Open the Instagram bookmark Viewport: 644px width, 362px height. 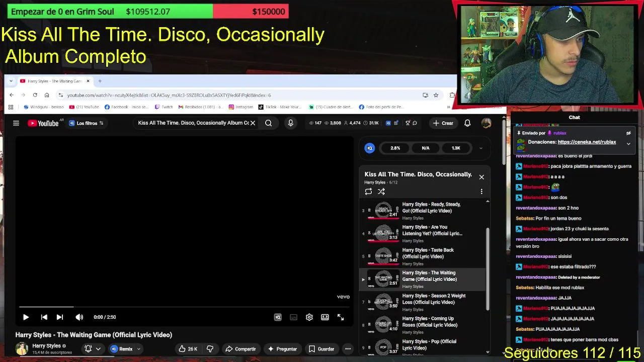tap(241, 107)
